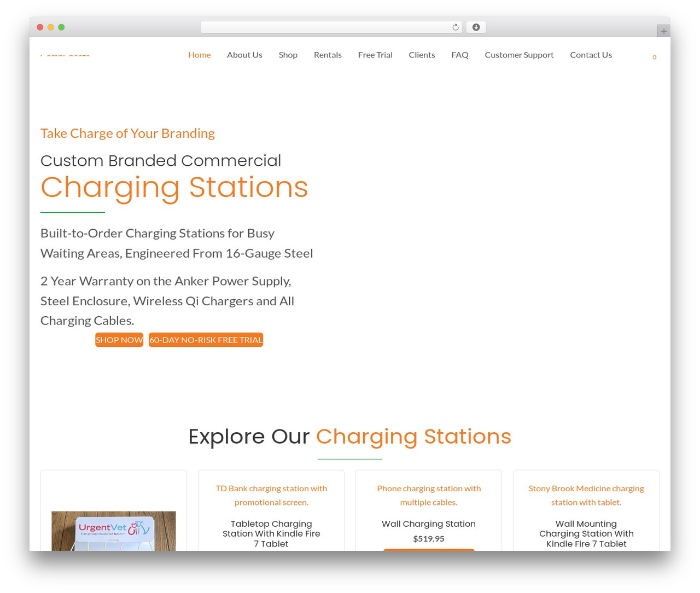Click the browser address bar
Screen dimensions: 700x593
coord(331,27)
